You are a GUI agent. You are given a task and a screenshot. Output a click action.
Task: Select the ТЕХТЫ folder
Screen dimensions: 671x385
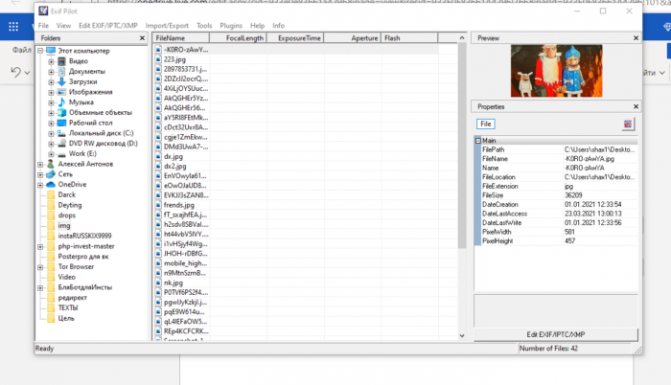68,308
